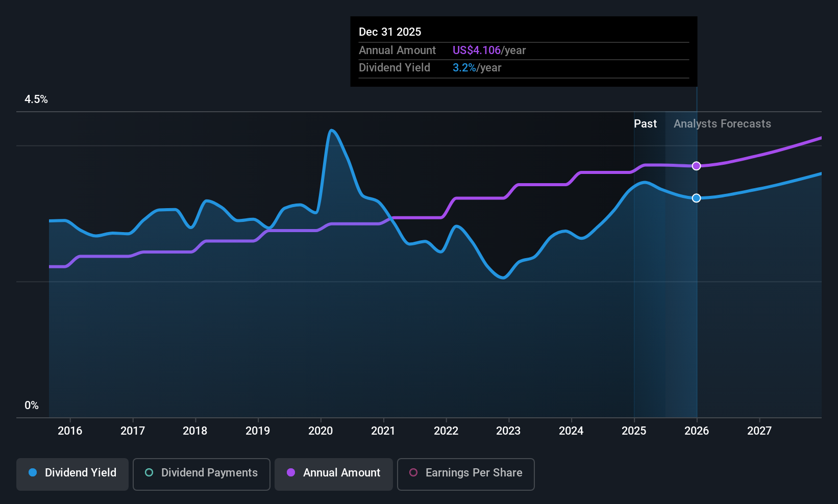Image resolution: width=838 pixels, height=504 pixels.
Task: Show the Earnings Per Share series
Action: tap(466, 474)
